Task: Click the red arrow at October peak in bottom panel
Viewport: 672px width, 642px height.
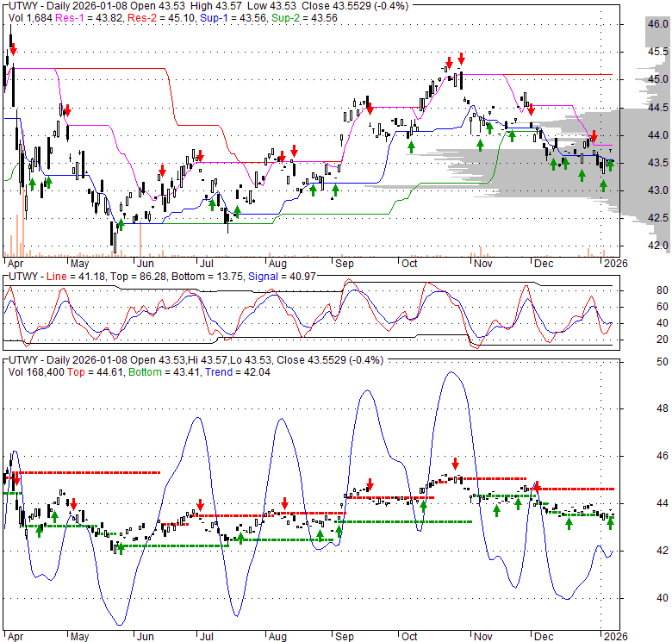Action: [456, 464]
